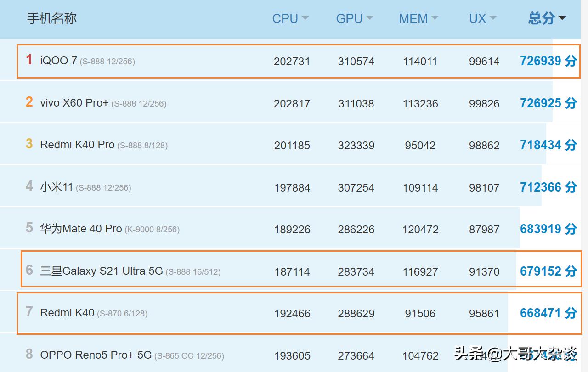Click iQOO 7 UX score 99614

484,61
